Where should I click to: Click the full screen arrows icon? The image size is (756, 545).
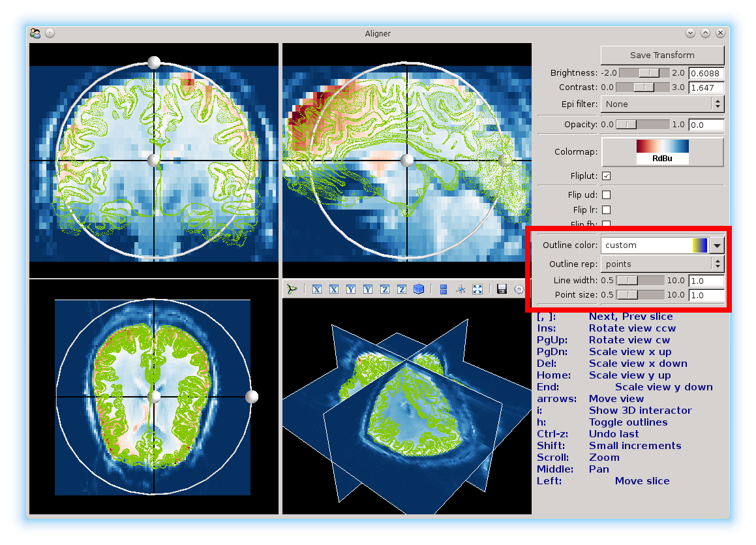coord(477,289)
